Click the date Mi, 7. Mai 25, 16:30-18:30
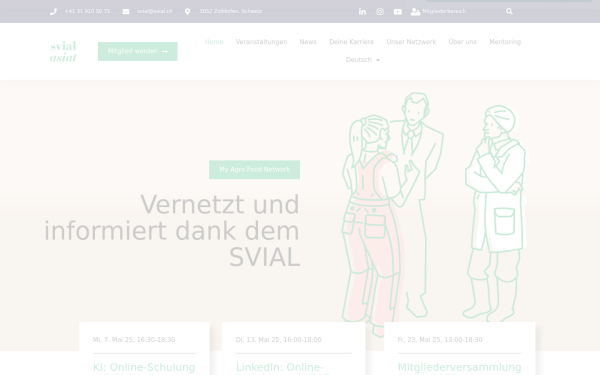This screenshot has width=600, height=375. [x=134, y=340]
